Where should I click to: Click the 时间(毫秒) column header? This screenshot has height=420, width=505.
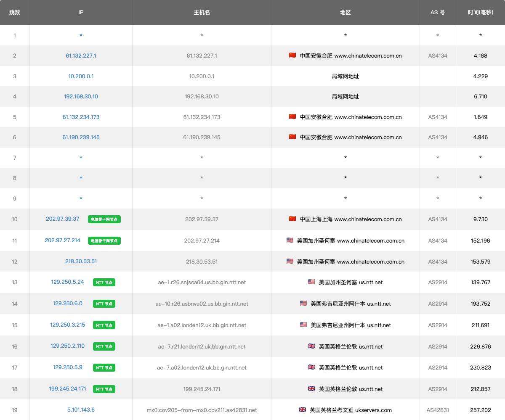[x=480, y=13]
